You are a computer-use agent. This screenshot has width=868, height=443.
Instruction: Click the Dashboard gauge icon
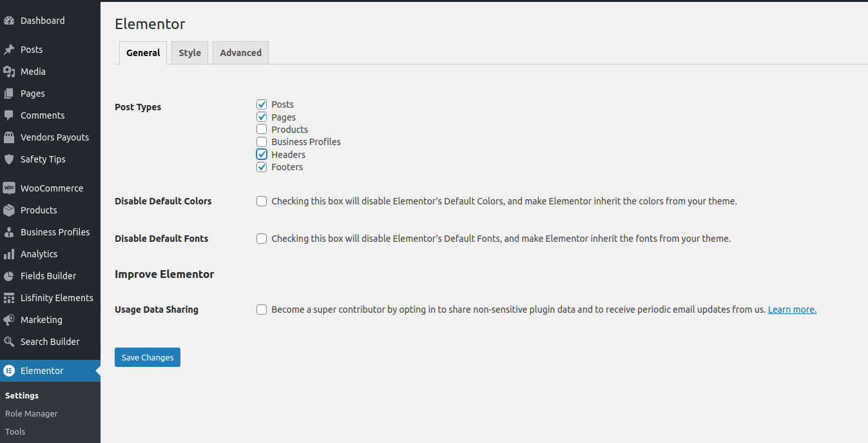point(9,21)
